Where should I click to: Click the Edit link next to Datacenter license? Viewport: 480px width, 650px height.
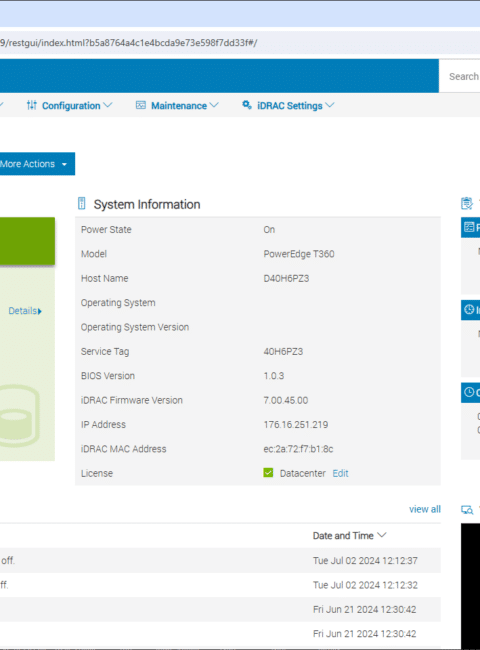pos(340,473)
